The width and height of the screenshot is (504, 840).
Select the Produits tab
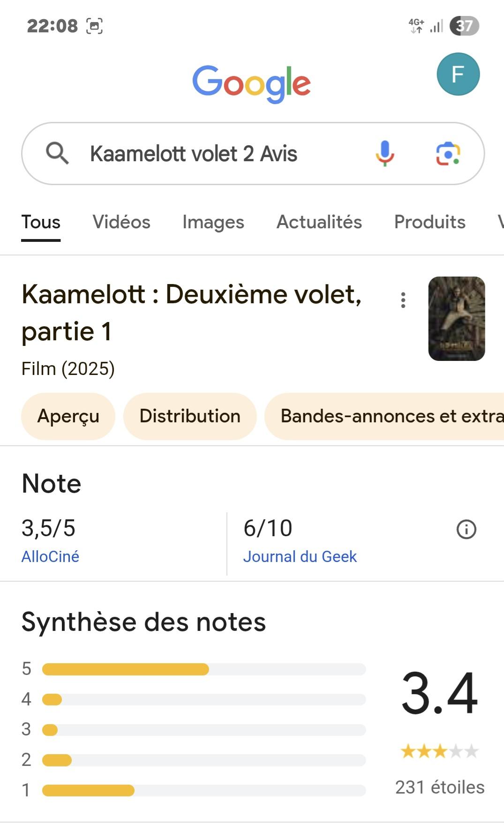pyautogui.click(x=429, y=222)
